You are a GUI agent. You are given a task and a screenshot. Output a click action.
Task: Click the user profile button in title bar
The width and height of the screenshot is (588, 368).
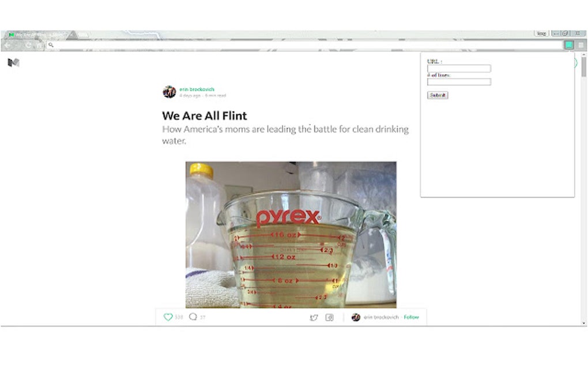coord(541,33)
